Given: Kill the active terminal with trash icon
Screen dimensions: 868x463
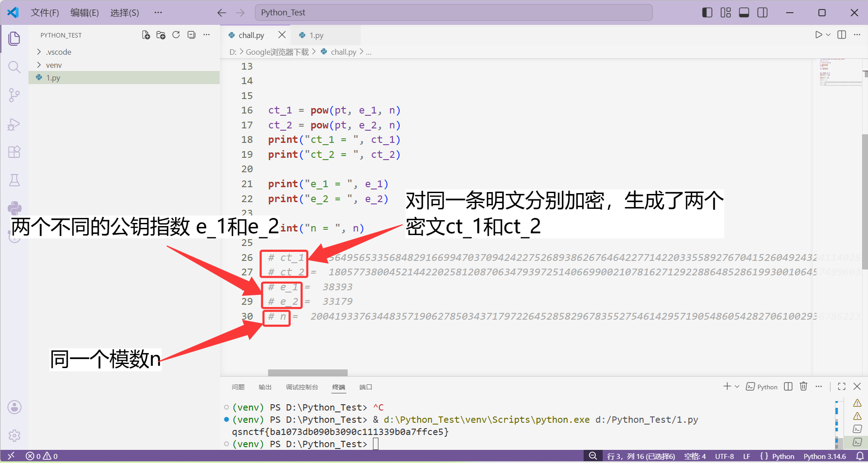Looking at the screenshot, I should tap(803, 387).
